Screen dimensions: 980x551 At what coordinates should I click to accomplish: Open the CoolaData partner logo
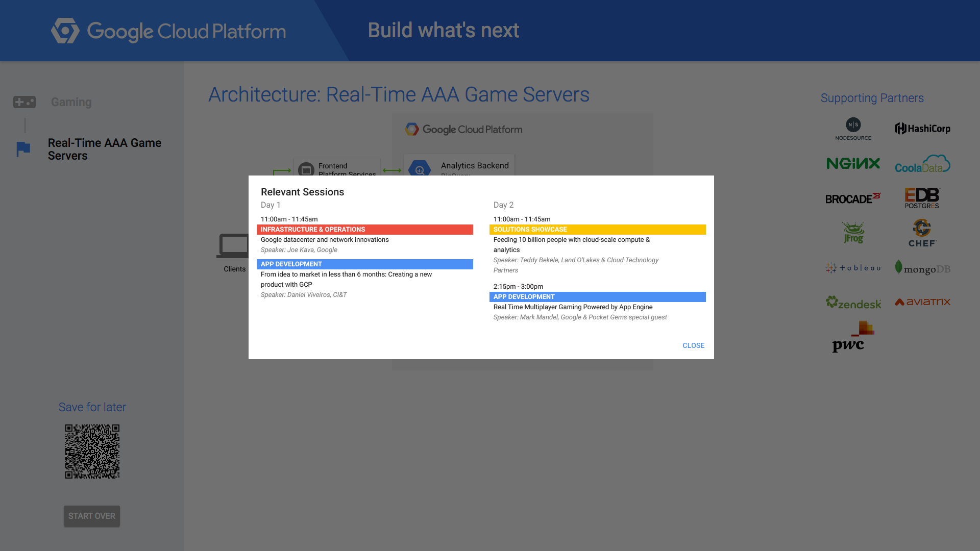[922, 164]
